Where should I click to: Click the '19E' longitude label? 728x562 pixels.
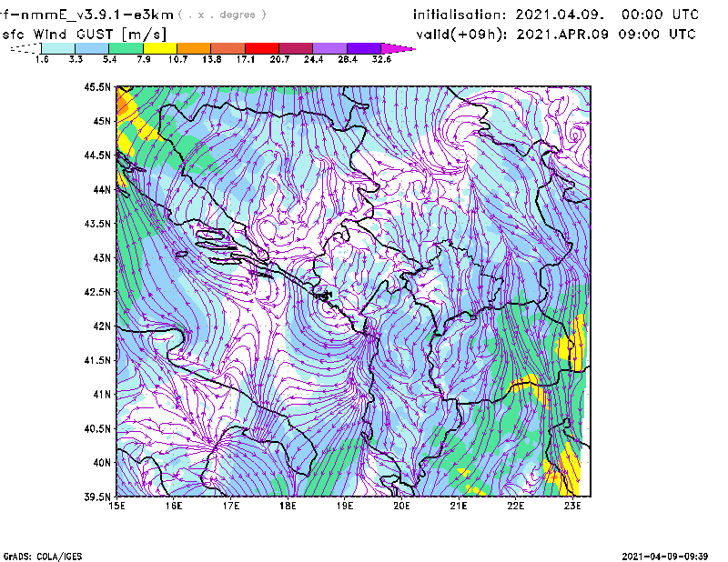pyautogui.click(x=345, y=506)
